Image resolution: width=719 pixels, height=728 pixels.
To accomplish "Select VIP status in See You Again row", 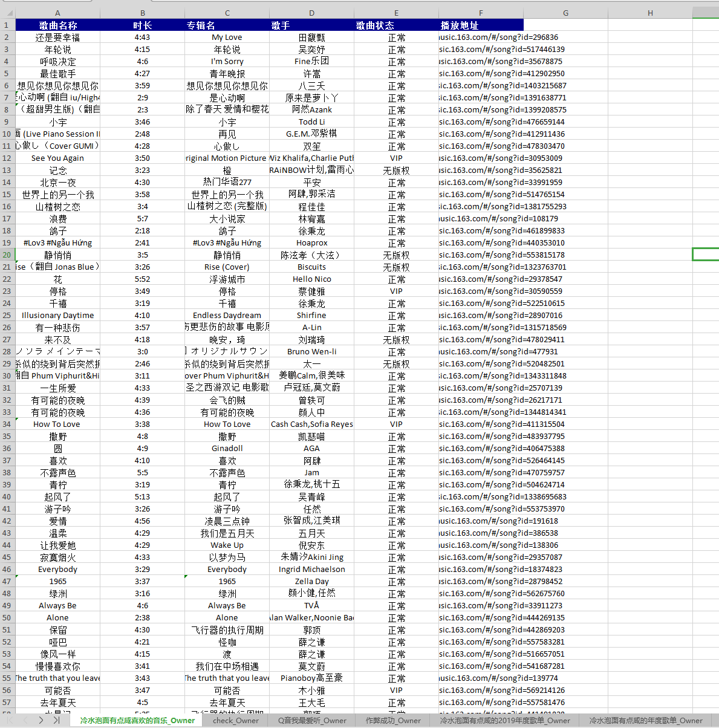I will tap(397, 158).
